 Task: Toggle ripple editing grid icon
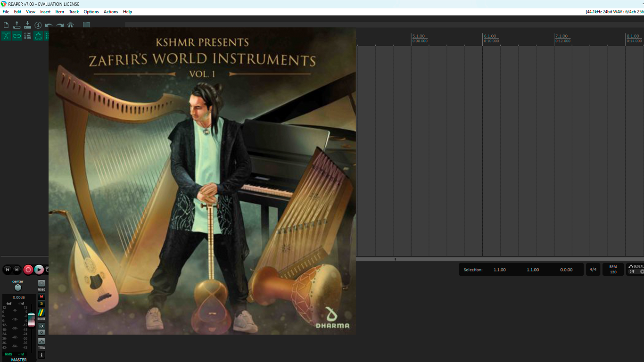27,36
